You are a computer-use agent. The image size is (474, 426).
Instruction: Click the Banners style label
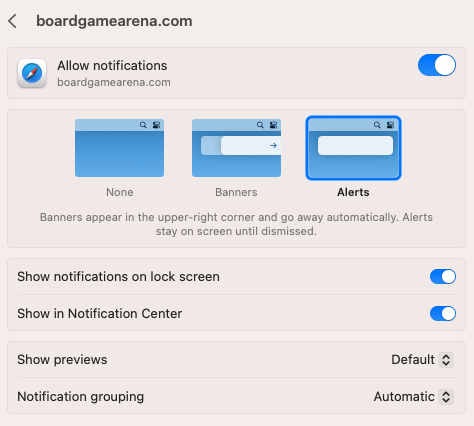tap(236, 192)
